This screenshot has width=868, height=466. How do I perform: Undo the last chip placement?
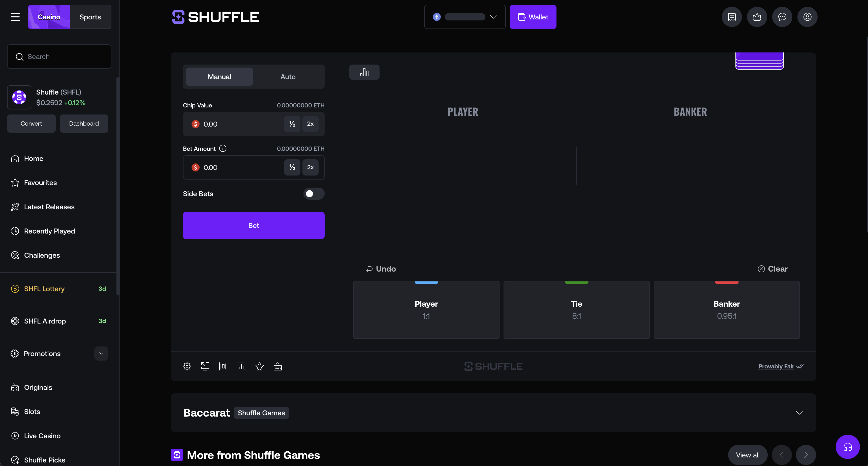(x=381, y=269)
